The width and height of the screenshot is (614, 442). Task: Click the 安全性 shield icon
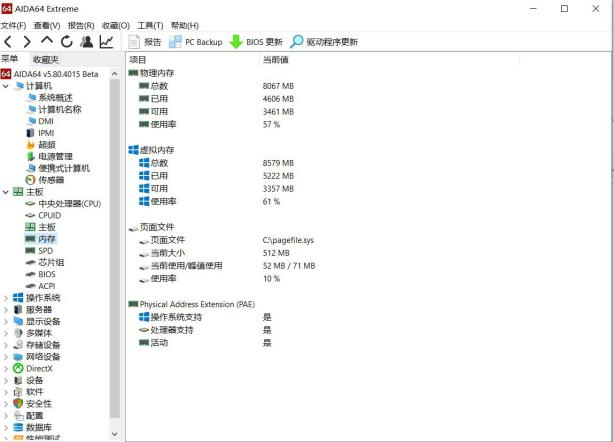click(x=18, y=404)
